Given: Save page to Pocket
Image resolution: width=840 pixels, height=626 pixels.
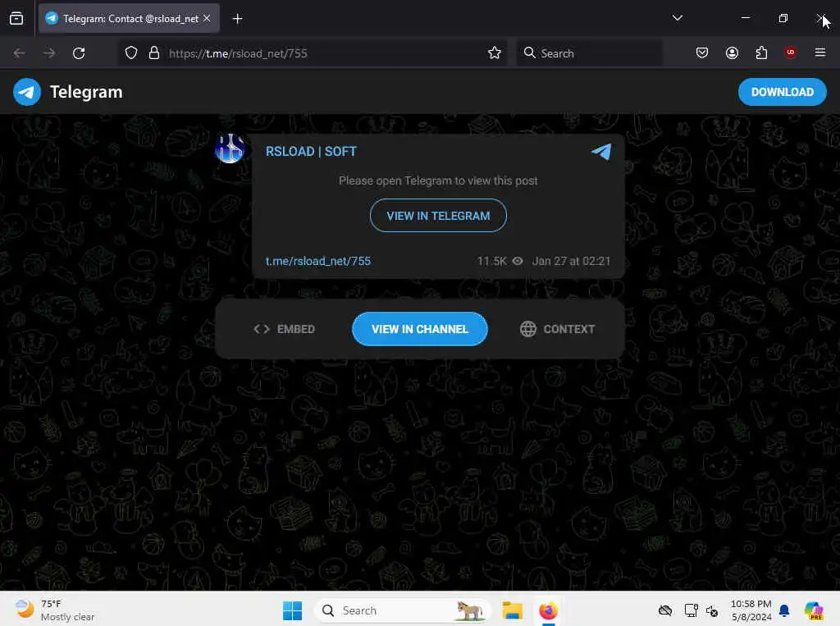Looking at the screenshot, I should point(702,53).
